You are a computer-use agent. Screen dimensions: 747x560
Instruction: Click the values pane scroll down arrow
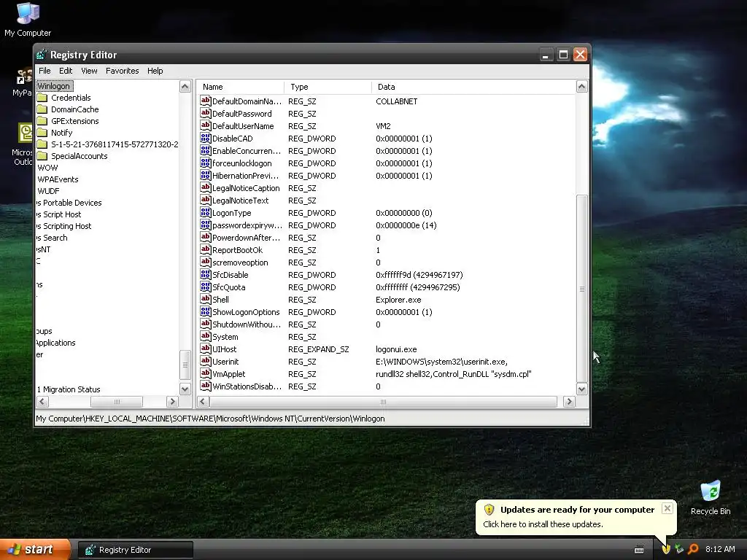point(581,389)
